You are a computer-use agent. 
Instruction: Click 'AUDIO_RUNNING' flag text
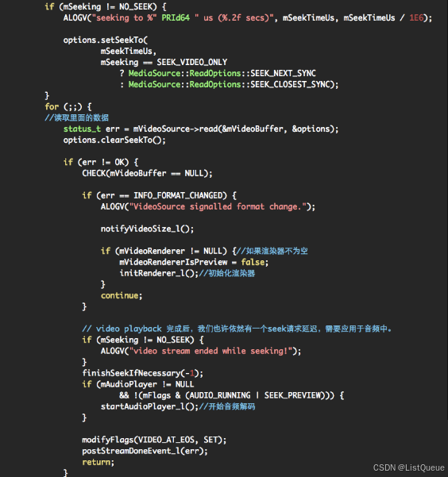[x=222, y=395]
